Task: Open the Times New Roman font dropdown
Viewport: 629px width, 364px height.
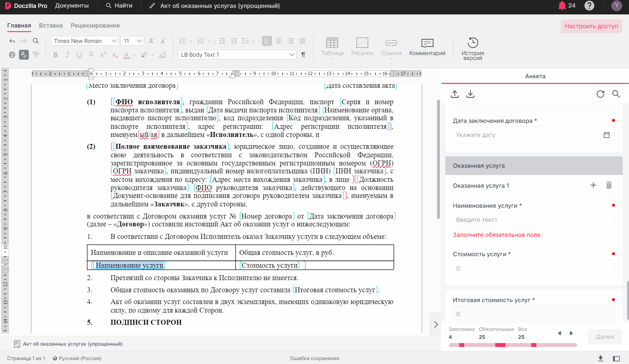Action: click(x=85, y=41)
